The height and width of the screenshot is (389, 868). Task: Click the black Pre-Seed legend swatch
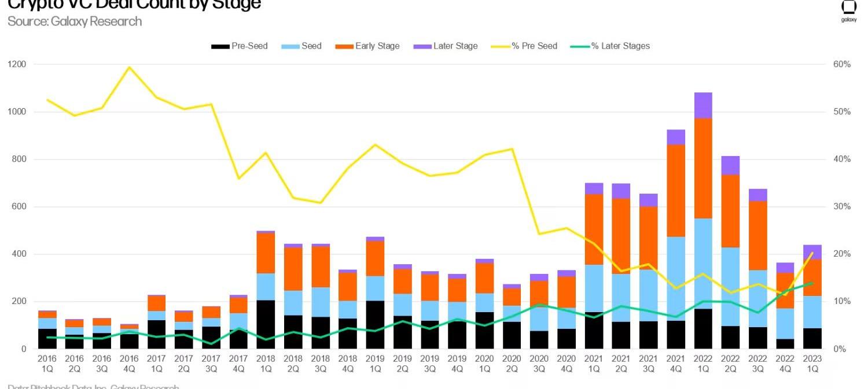220,46
